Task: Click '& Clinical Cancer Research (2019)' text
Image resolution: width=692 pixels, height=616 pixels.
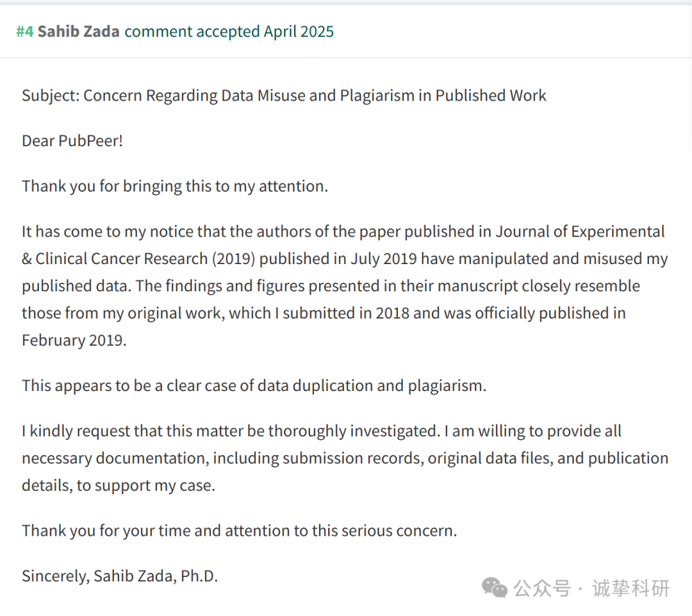Action: point(138,259)
